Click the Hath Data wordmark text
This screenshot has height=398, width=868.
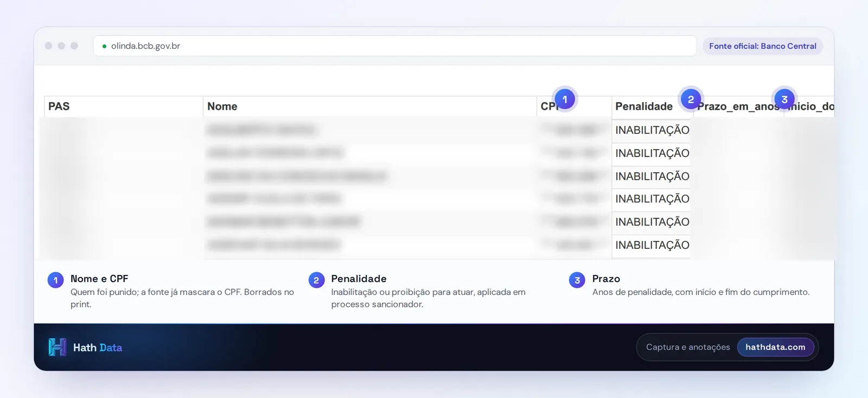pos(98,348)
